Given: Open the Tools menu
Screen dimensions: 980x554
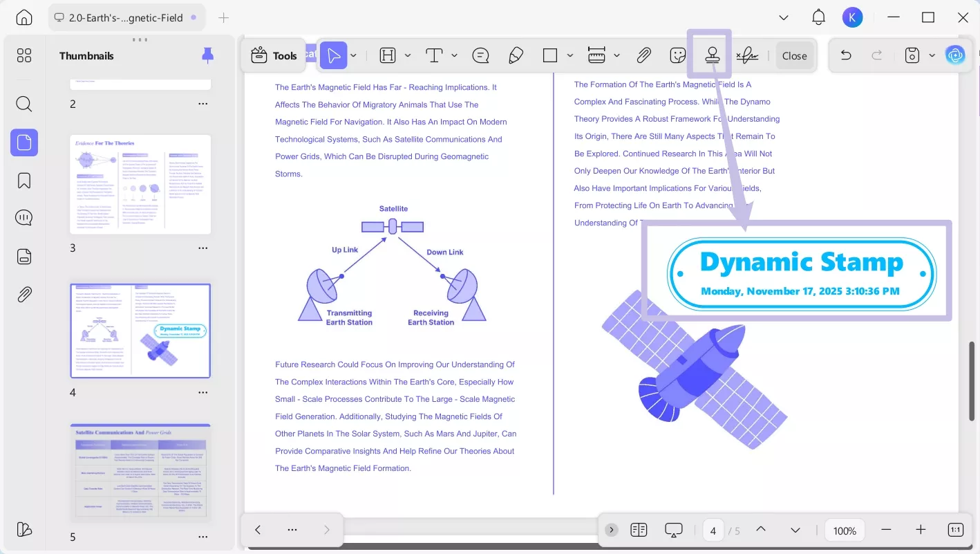Looking at the screenshot, I should (274, 56).
